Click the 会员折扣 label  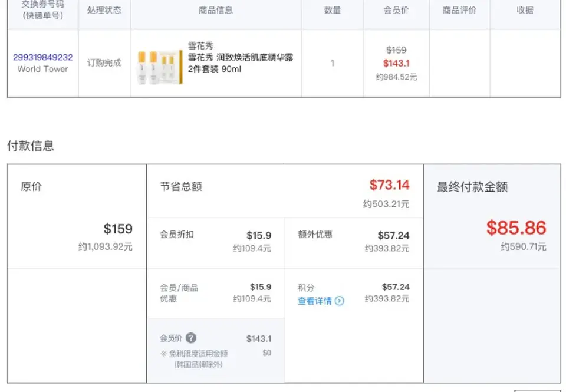[x=177, y=235]
